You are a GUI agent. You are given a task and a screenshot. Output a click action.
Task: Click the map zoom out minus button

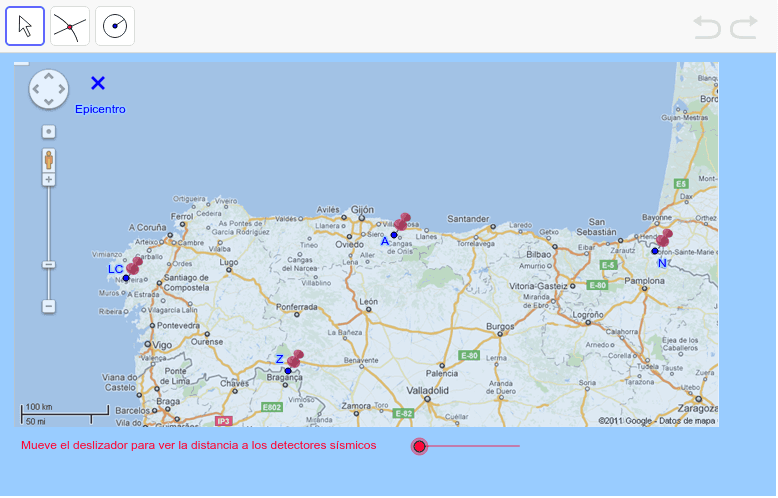(49, 306)
